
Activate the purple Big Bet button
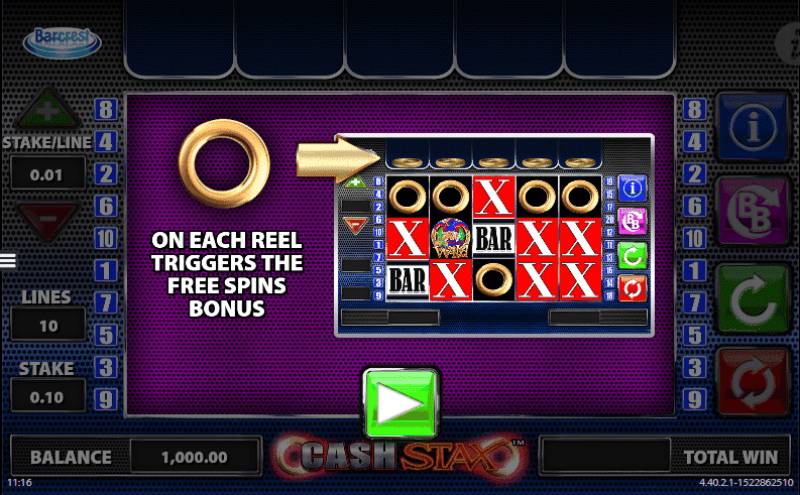pyautogui.click(x=753, y=211)
